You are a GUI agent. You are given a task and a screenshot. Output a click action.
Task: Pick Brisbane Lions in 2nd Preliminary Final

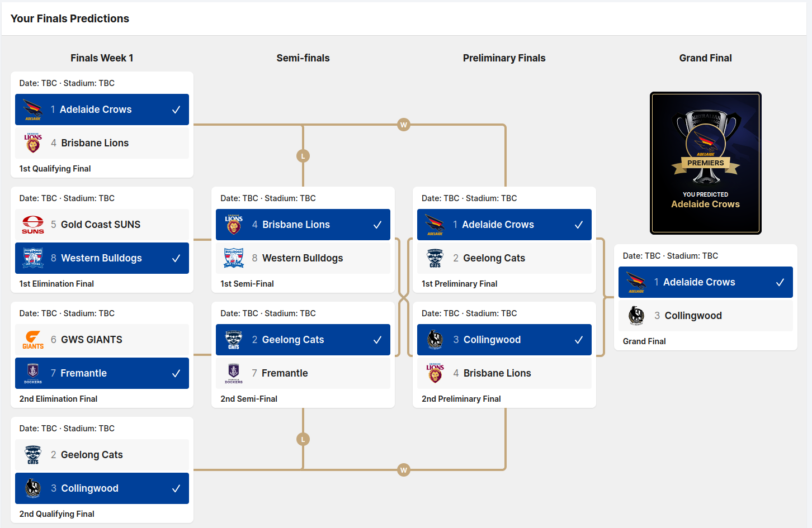[504, 373]
